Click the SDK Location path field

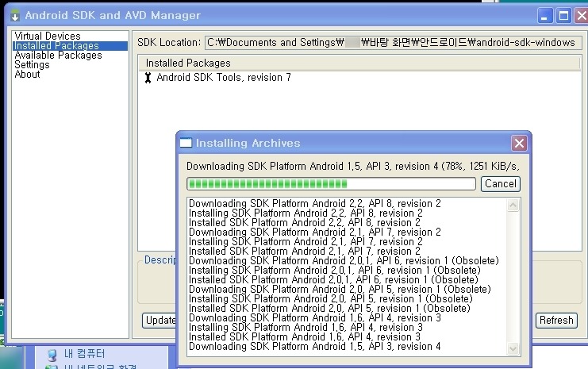394,43
